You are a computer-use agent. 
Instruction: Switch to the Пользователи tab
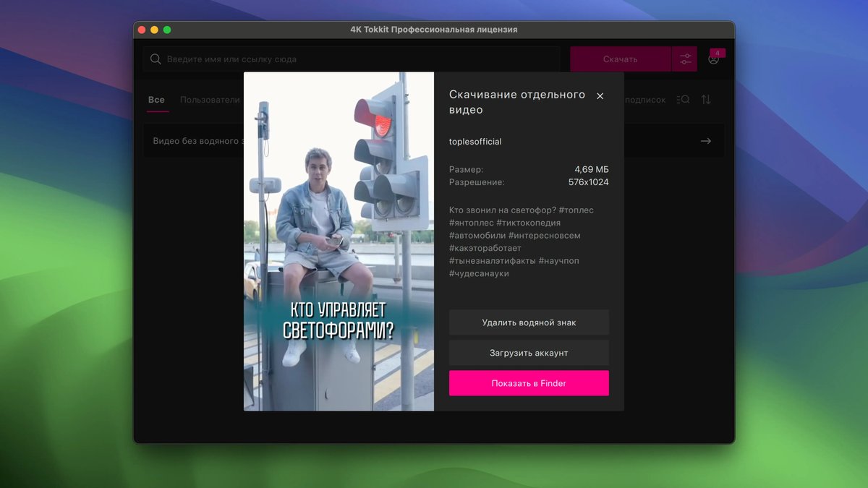(x=210, y=100)
